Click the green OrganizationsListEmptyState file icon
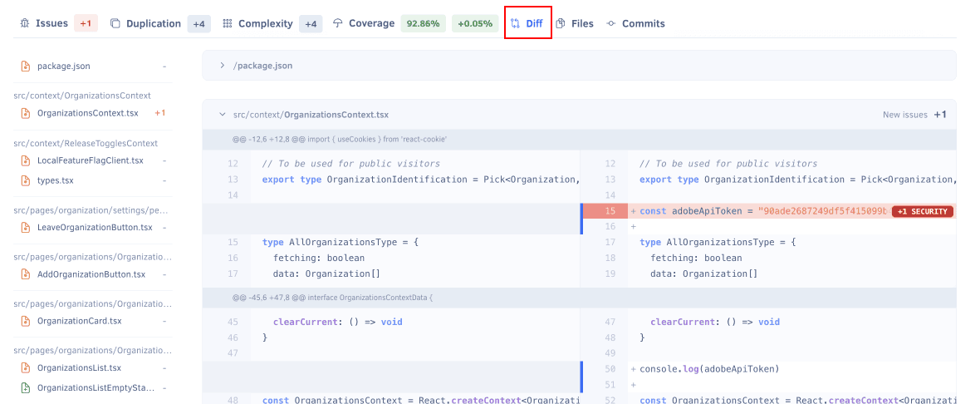The width and height of the screenshot is (980, 404). (26, 387)
